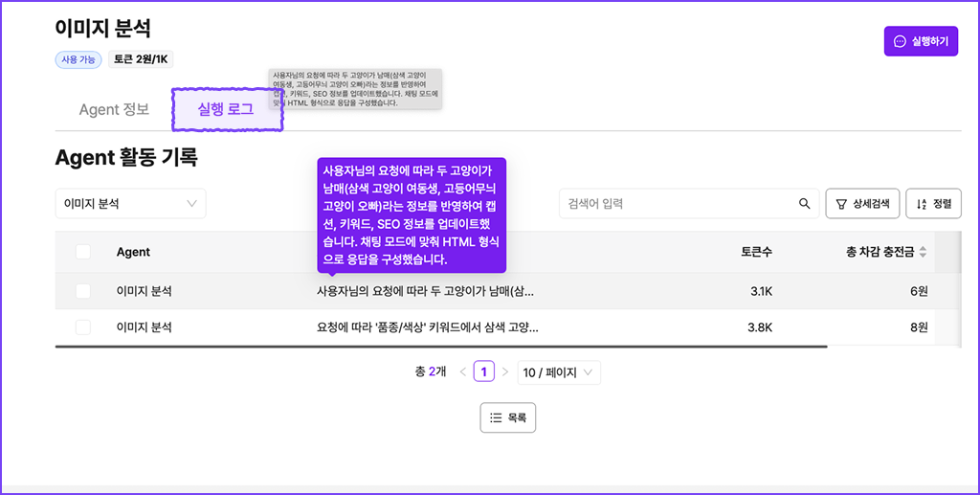Screen dimensions: 980x495
Task: Go to the previous page arrow
Action: (x=463, y=371)
